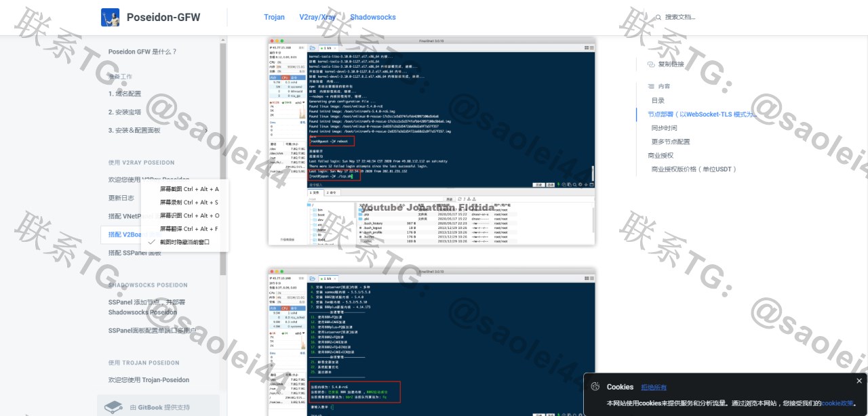Open '1. 域名配置' sidebar page

[125, 93]
